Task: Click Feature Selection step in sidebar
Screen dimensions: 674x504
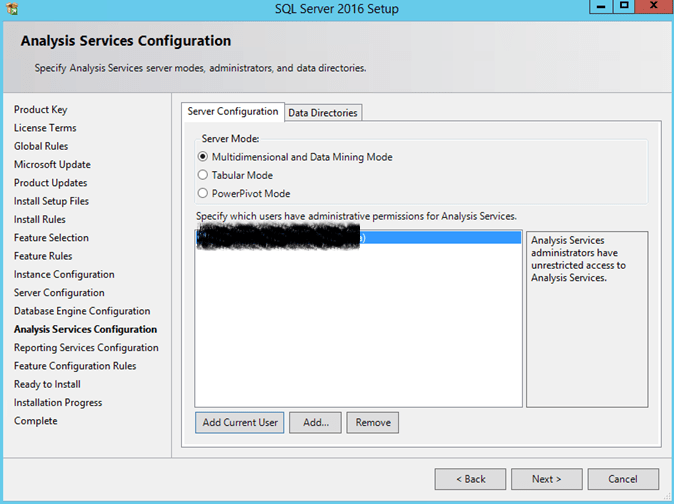Action: click(51, 238)
